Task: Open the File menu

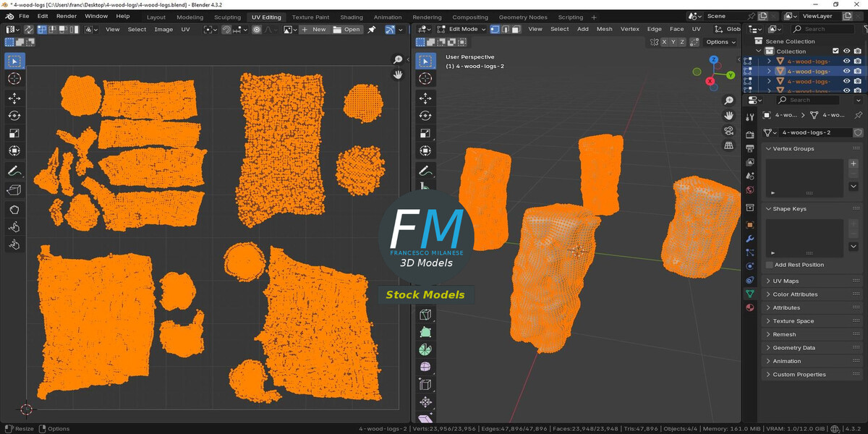Action: (24, 16)
